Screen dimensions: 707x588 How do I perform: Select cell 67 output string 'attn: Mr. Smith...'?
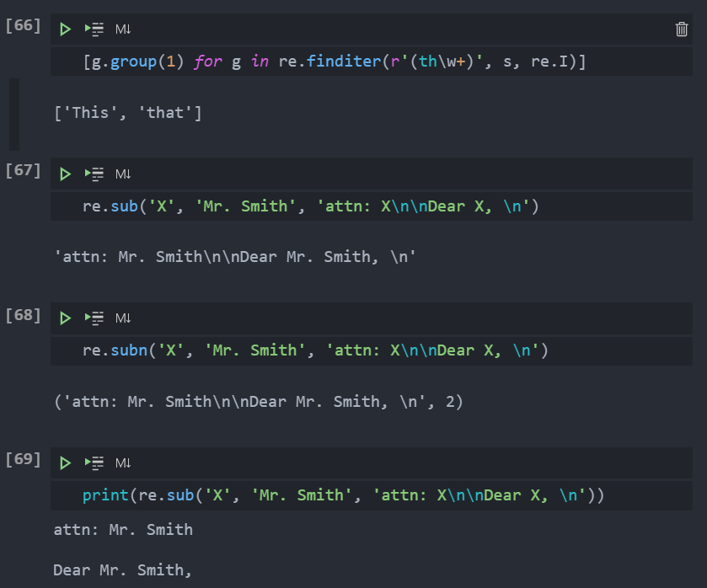pos(234,257)
